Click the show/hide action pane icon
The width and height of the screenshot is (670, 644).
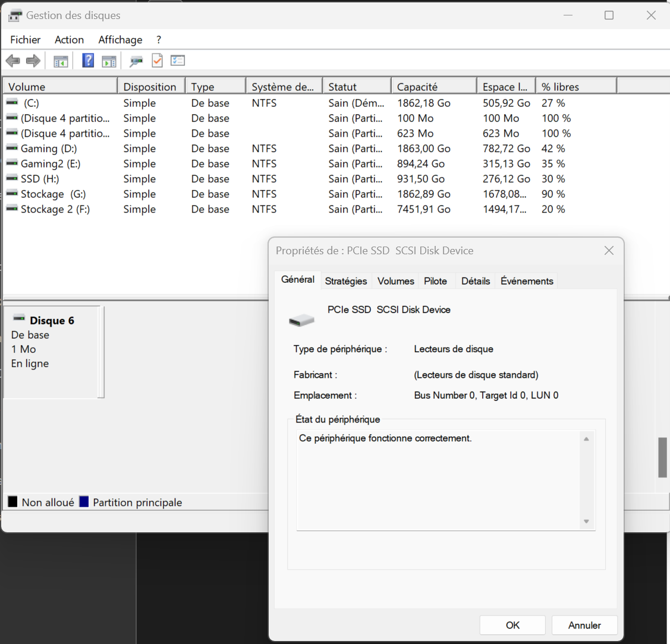click(109, 61)
